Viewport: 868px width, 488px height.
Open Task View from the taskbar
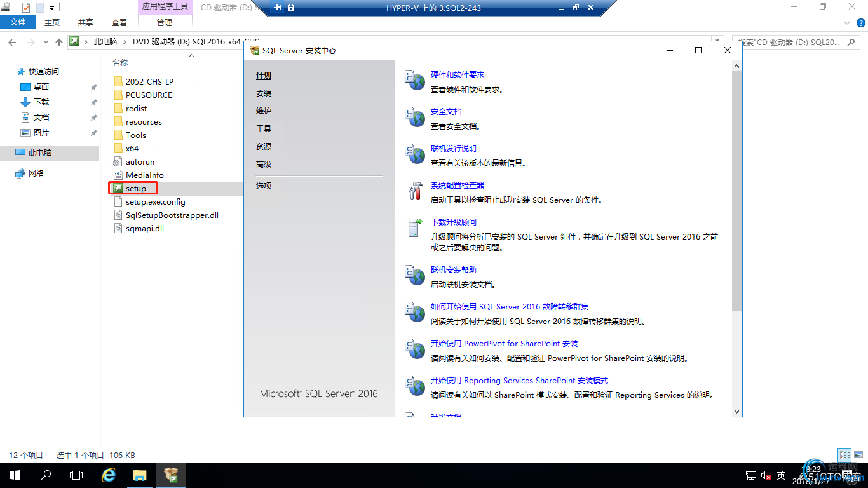[76, 475]
